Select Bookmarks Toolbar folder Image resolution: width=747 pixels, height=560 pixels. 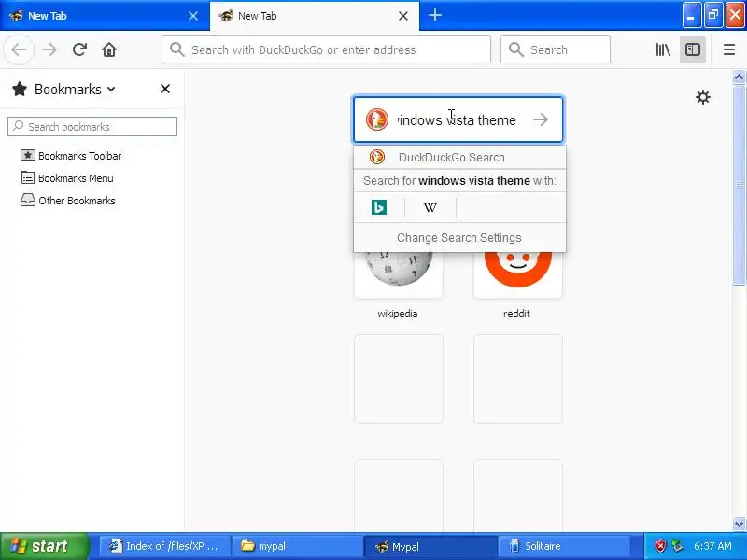[x=71, y=156]
